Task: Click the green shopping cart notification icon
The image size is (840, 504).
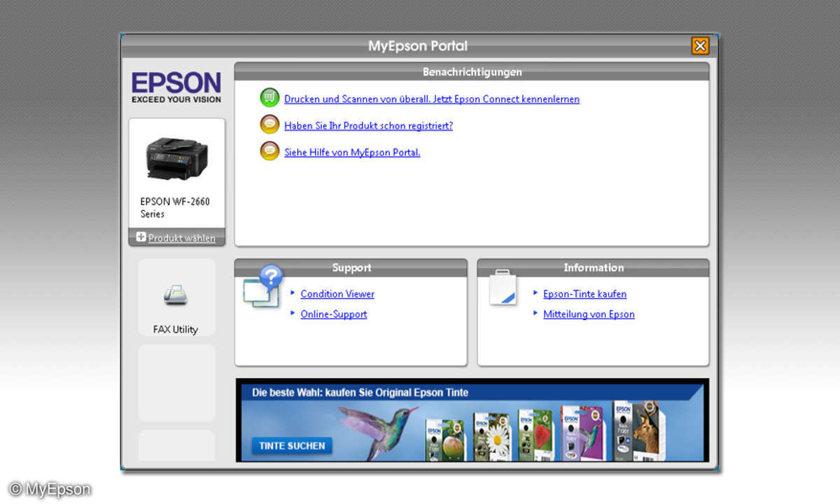Action: coord(269,98)
